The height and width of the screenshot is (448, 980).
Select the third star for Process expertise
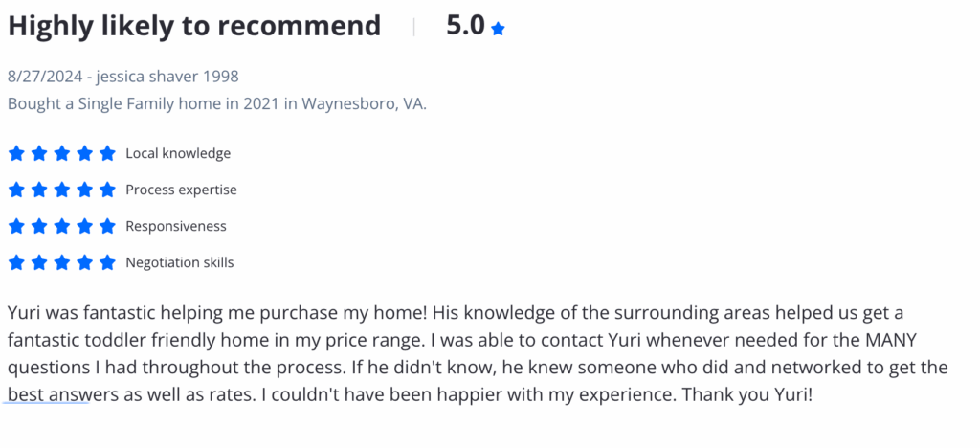click(62, 190)
